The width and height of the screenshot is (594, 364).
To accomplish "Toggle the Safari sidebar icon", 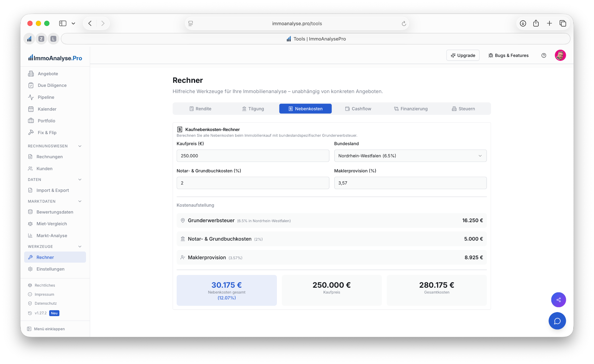I will (x=63, y=23).
